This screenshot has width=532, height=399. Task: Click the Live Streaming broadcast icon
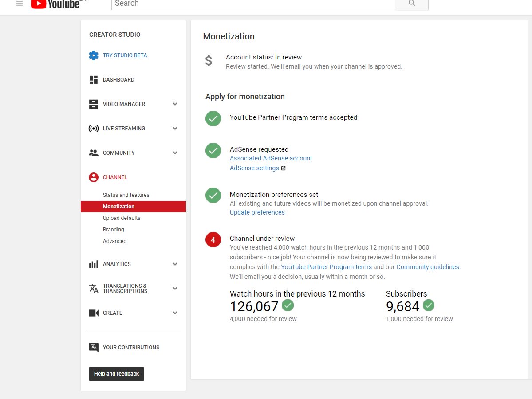tap(94, 129)
